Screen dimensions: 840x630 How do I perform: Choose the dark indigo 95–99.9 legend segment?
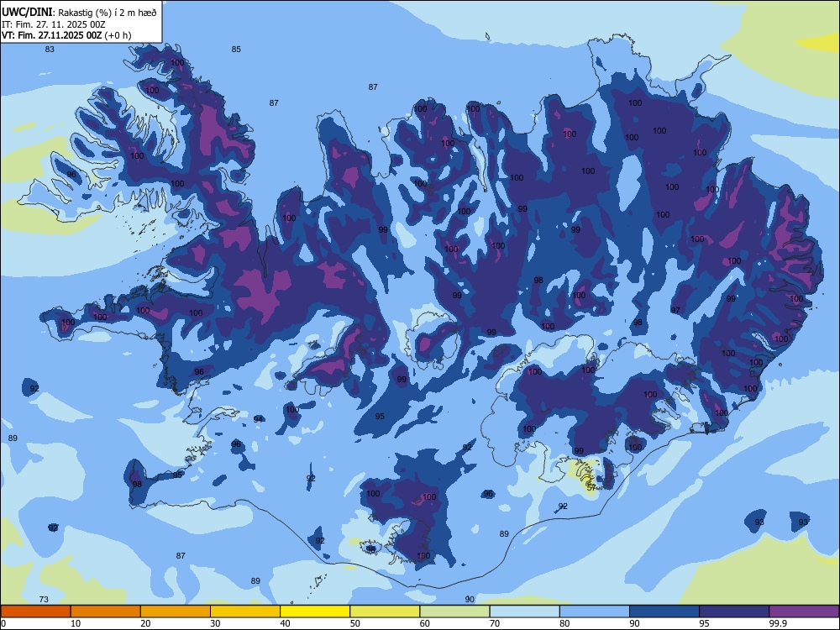pyautogui.click(x=734, y=612)
